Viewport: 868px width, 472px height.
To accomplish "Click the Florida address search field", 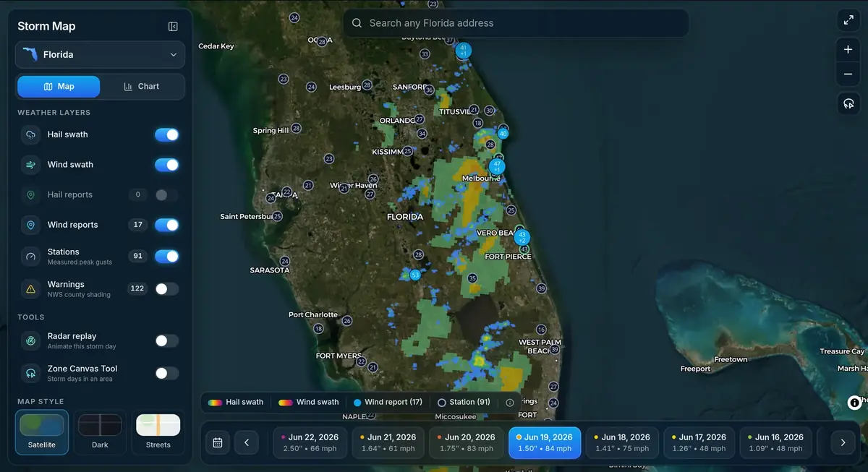I will pyautogui.click(x=516, y=23).
